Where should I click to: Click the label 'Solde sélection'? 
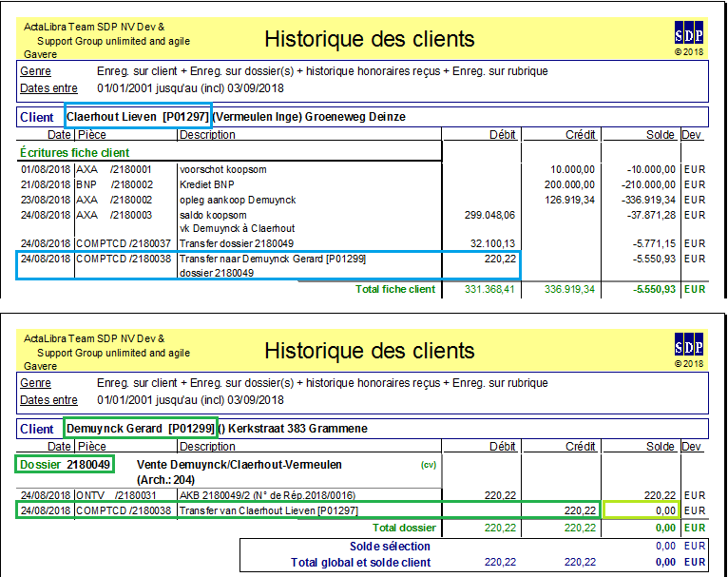click(390, 547)
